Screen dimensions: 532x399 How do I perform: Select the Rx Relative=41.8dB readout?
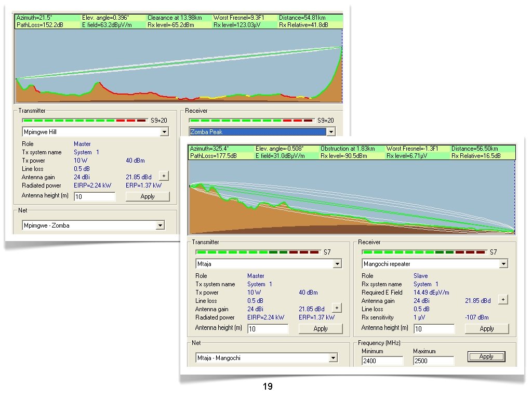tap(303, 25)
